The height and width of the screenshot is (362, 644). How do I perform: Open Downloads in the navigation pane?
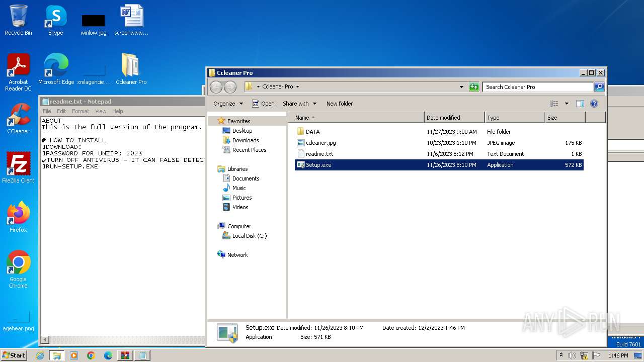(246, 140)
